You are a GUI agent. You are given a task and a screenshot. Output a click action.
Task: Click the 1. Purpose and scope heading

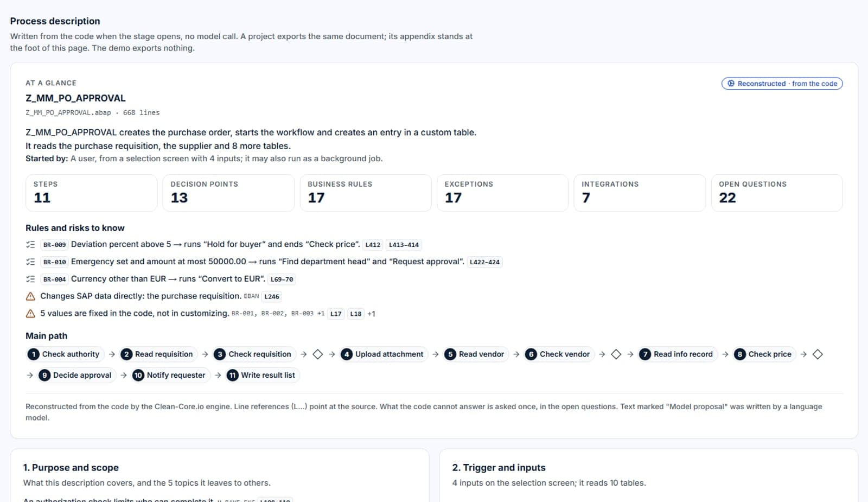71,467
